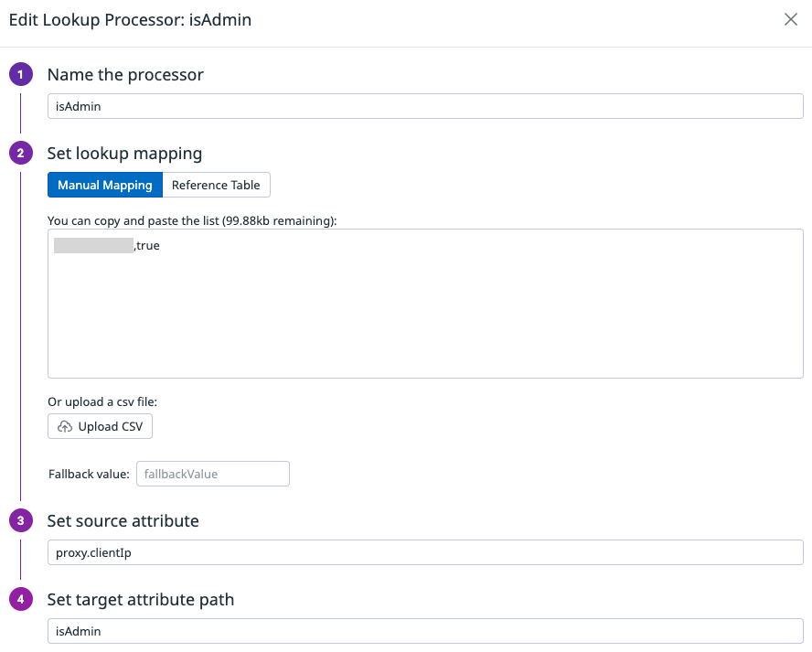
Task: Click the step 2 number badge
Action: pos(20,154)
